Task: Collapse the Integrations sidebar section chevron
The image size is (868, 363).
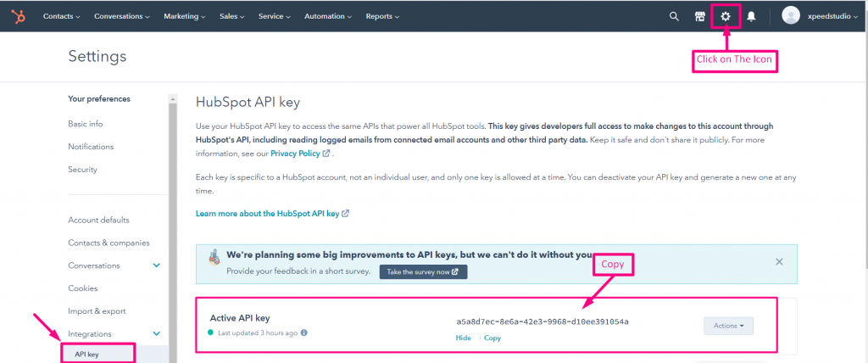Action: tap(157, 333)
